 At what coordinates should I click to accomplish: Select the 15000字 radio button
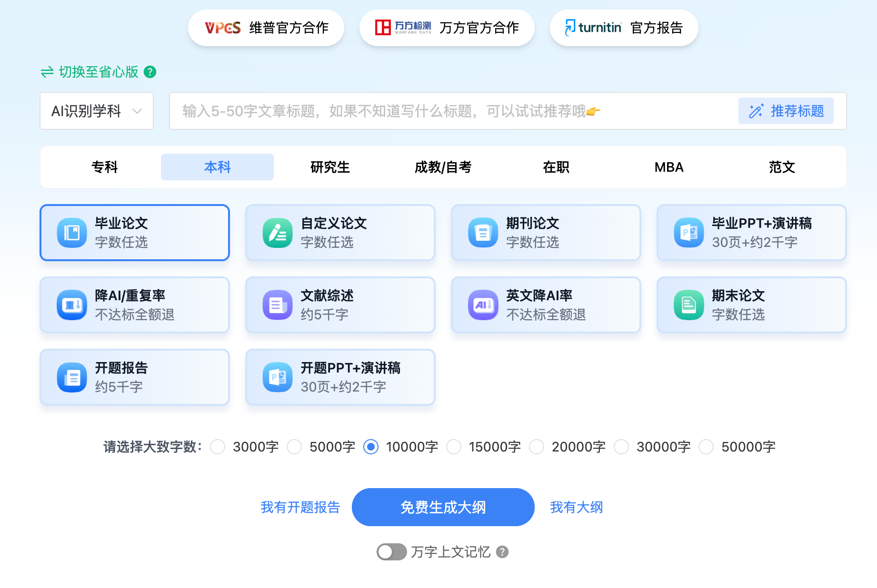coord(454,447)
